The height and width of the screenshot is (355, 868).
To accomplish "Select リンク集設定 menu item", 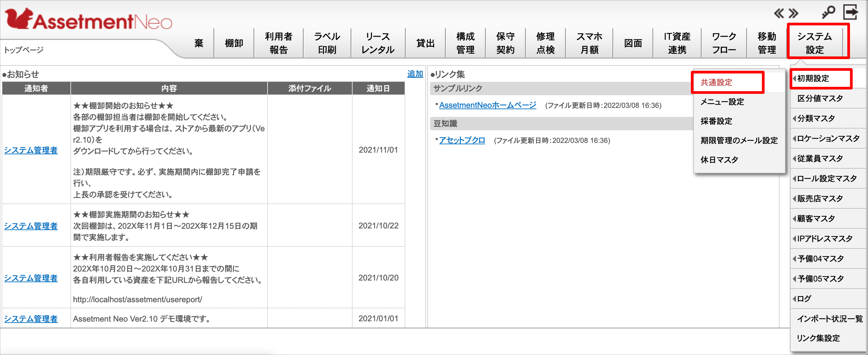I will coord(828,338).
